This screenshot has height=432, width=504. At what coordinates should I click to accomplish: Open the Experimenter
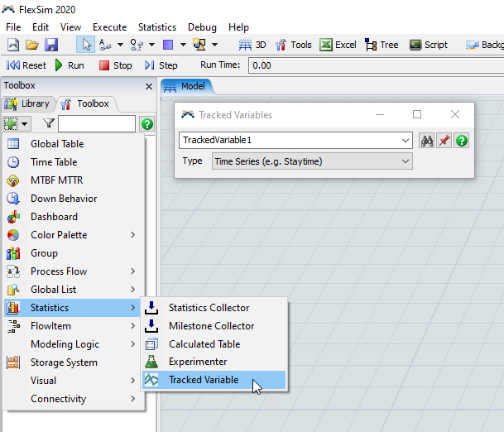[214, 362]
